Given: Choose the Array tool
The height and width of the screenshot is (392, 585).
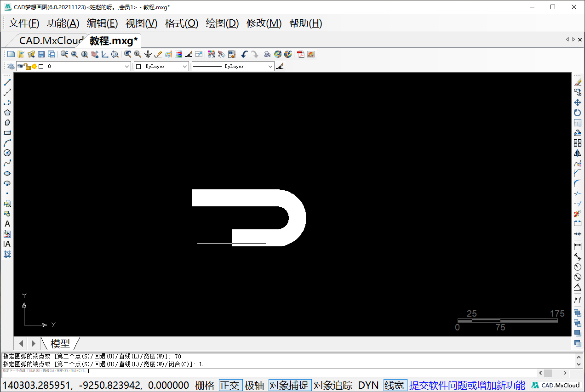Looking at the screenshot, I should click(x=578, y=143).
